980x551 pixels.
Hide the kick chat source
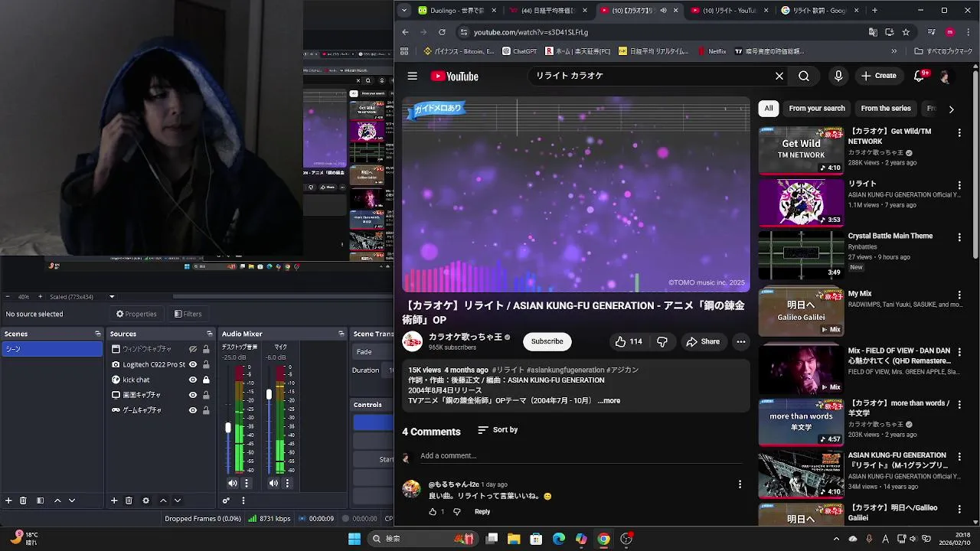tap(193, 380)
